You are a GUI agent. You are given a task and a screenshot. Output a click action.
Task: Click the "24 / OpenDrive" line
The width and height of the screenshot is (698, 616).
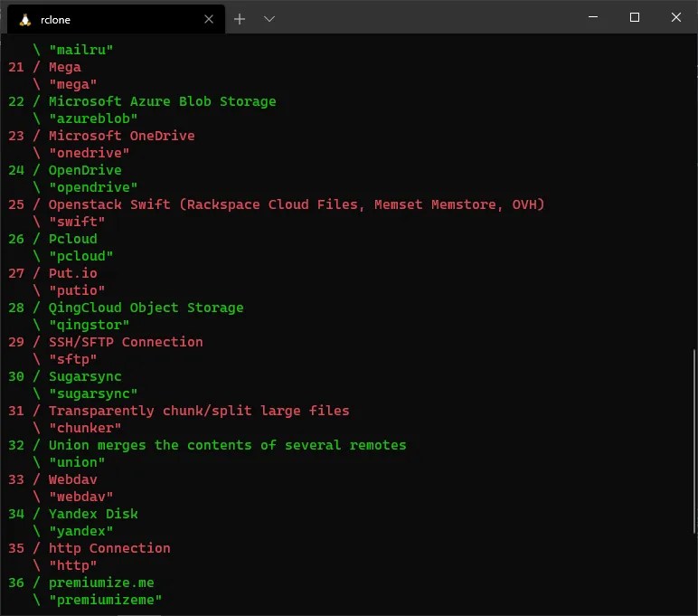coord(65,170)
